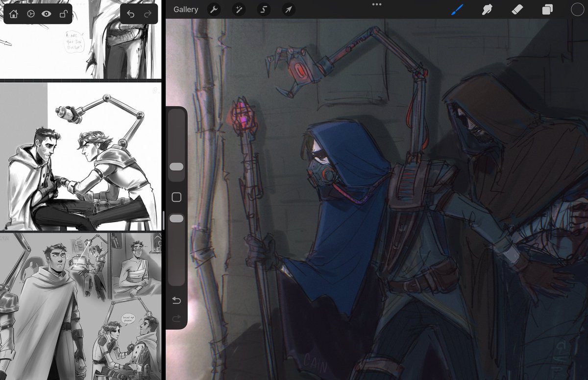Return to the Gallery
Image resolution: width=588 pixels, height=380 pixels.
pos(186,9)
